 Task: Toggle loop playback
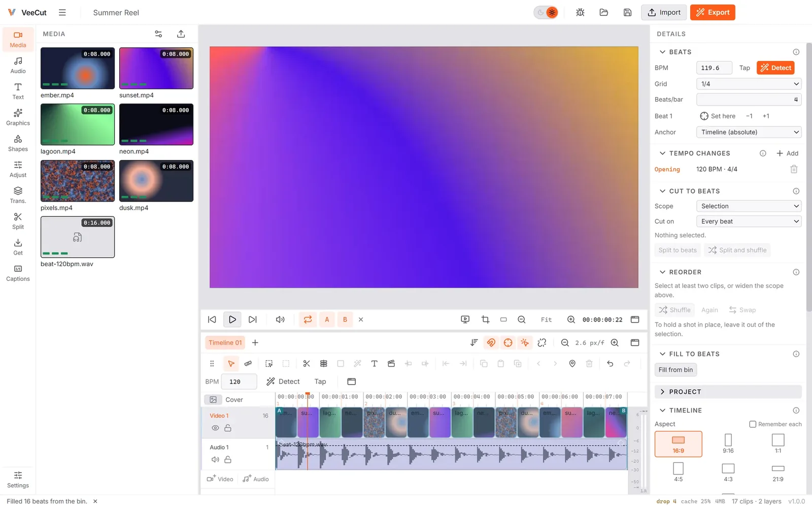308,320
